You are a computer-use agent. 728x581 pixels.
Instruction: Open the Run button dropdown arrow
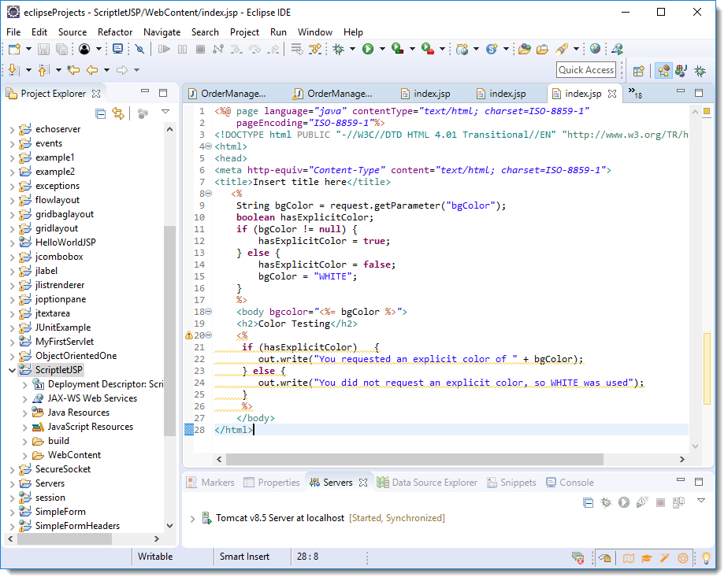click(x=382, y=49)
